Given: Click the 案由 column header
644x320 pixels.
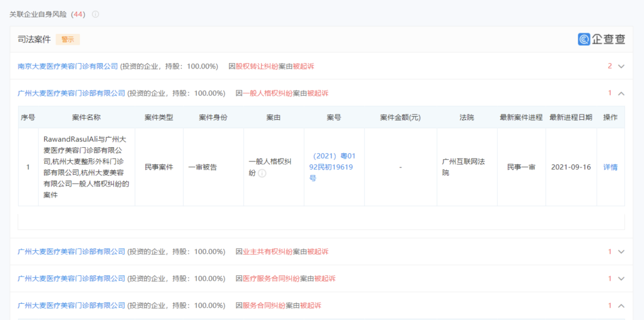Looking at the screenshot, I should (274, 117).
